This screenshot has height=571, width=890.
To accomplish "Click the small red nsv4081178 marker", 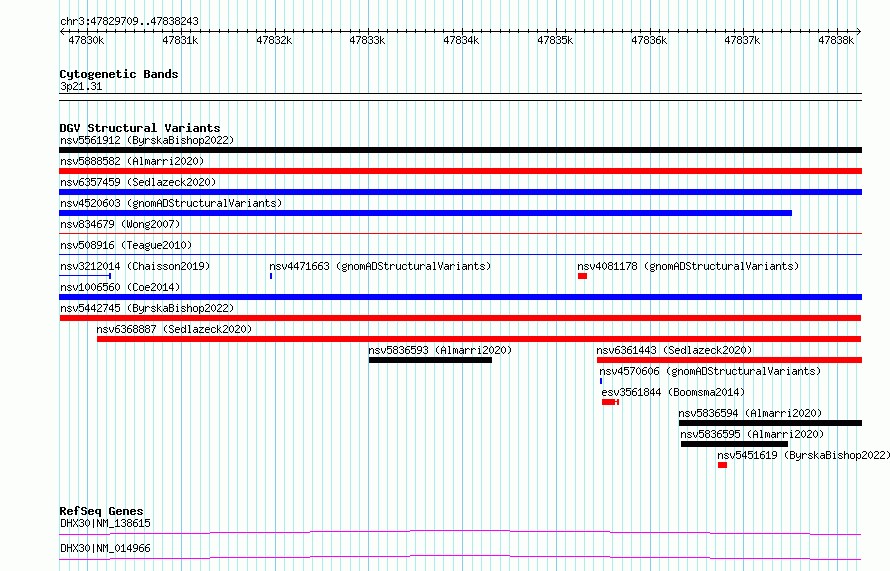I will click(x=582, y=276).
